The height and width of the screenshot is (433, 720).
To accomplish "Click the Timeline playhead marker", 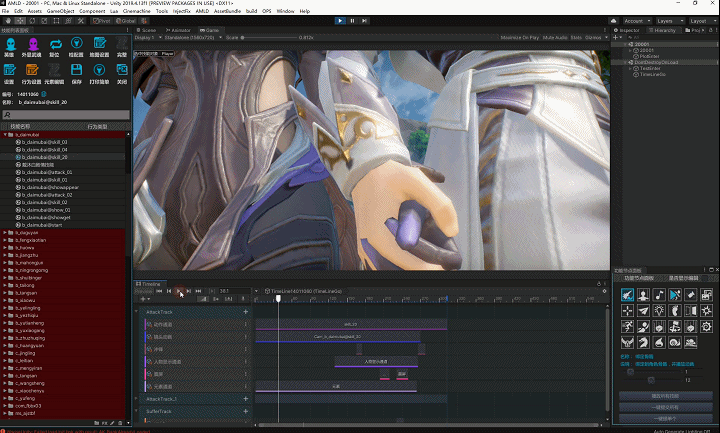I will [x=278, y=299].
